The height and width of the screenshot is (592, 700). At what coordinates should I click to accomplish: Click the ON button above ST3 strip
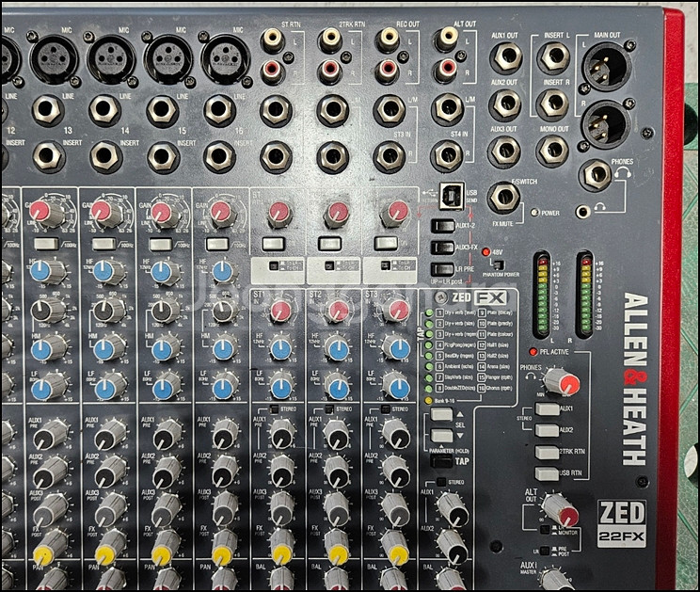[386, 244]
